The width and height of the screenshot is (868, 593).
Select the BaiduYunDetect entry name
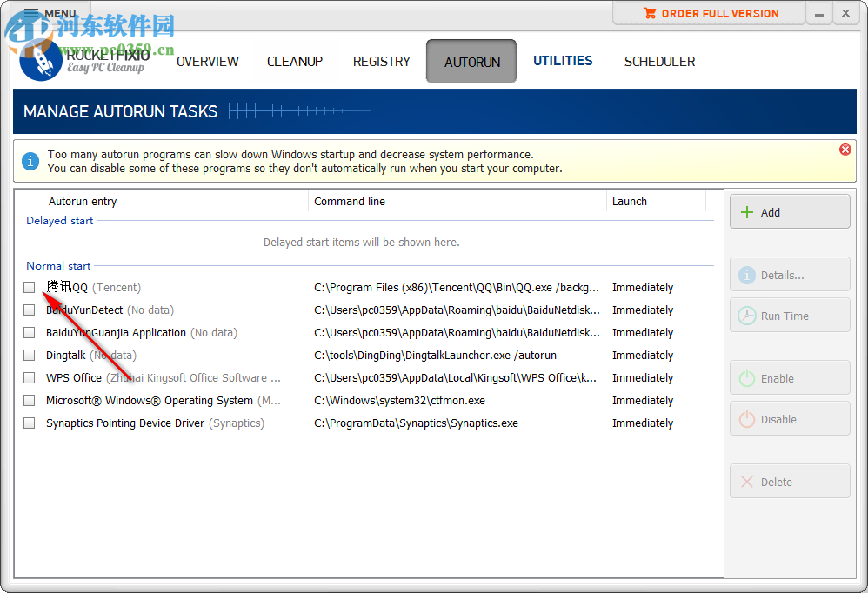pyautogui.click(x=84, y=310)
